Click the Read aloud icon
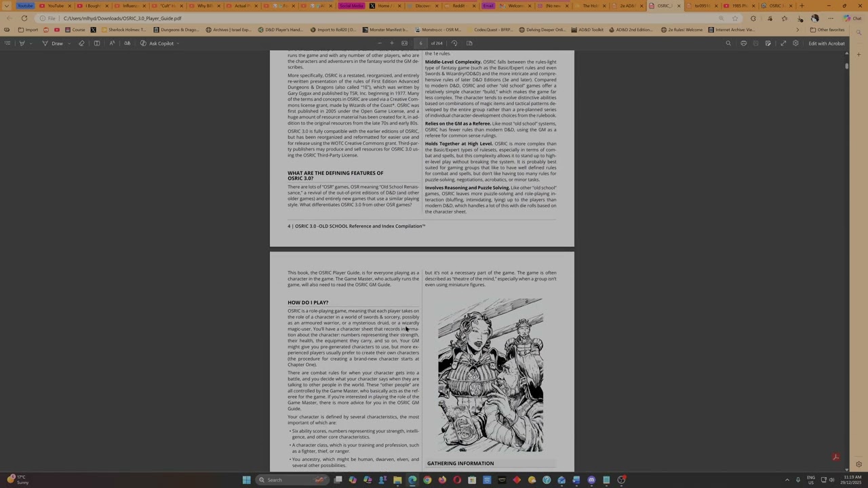Image resolution: width=868 pixels, height=488 pixels. click(112, 43)
